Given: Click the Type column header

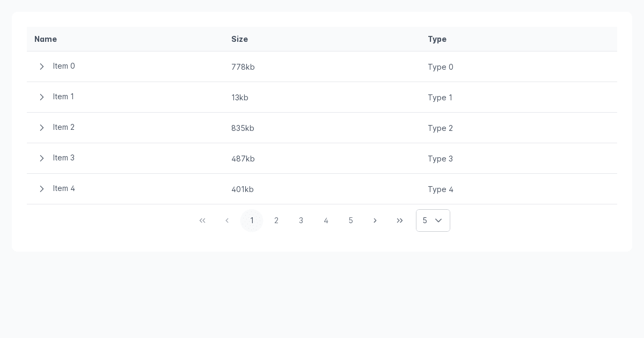Looking at the screenshot, I should (437, 39).
